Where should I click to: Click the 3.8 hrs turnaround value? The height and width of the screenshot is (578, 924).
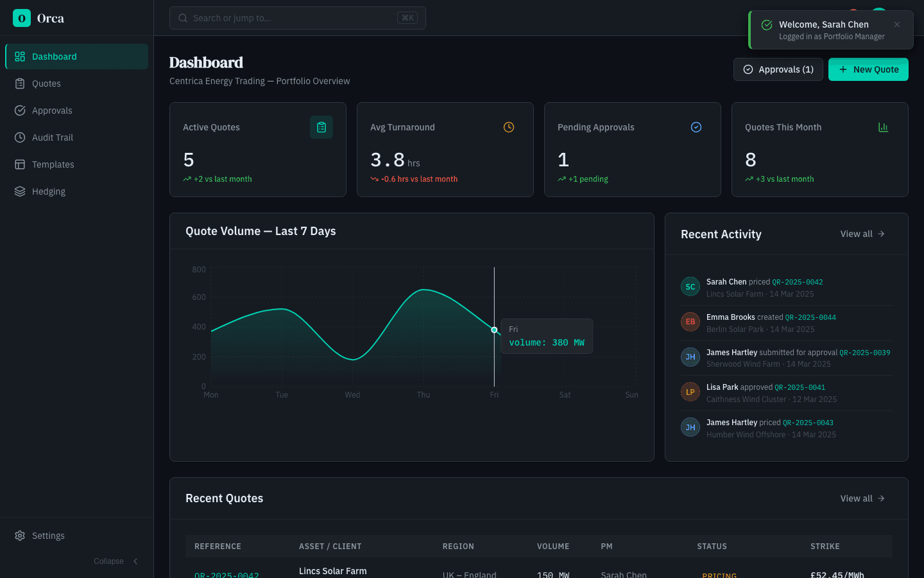395,160
